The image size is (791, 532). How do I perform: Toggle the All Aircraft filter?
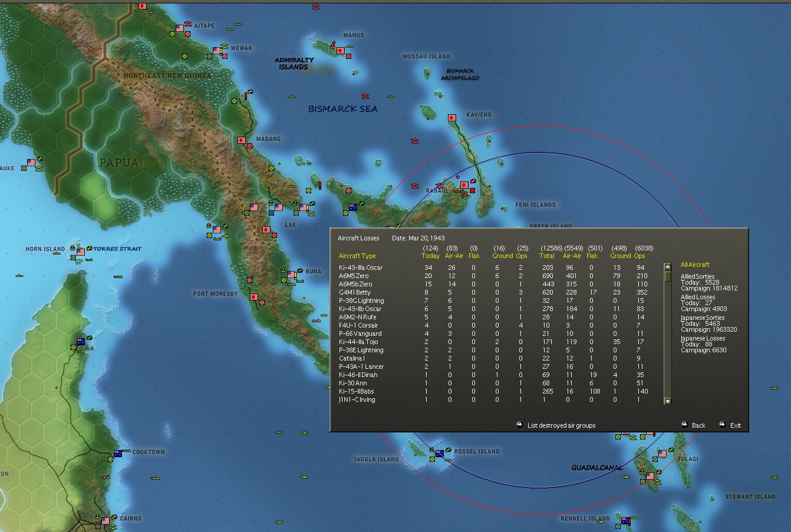(695, 265)
